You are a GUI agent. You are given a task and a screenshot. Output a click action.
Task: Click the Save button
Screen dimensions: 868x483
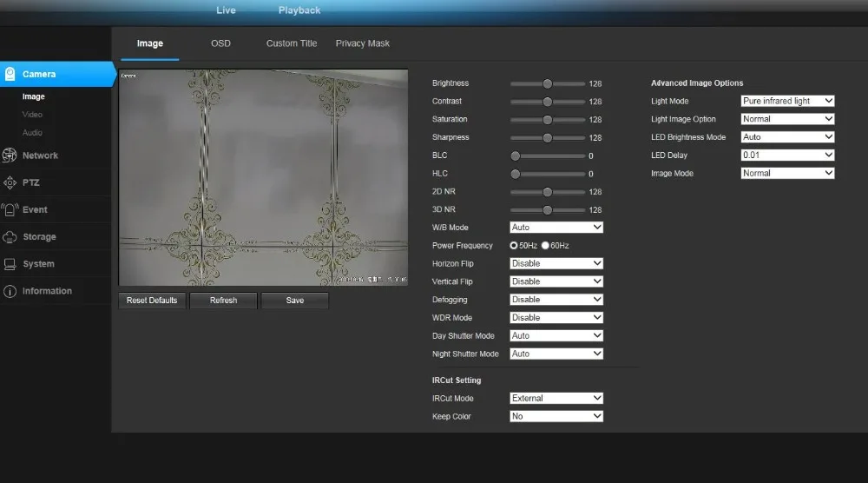click(295, 301)
